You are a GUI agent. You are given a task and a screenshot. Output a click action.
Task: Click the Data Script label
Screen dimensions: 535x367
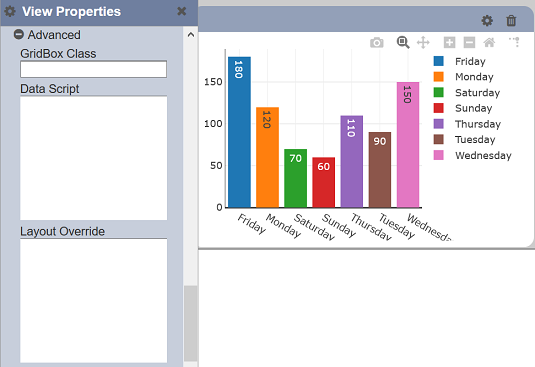point(49,89)
